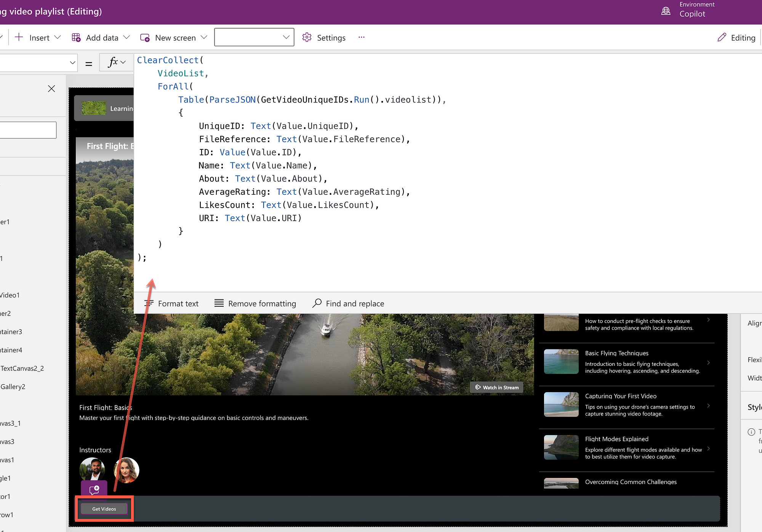Expand the property selector dropdown
762x532 pixels.
coord(72,62)
